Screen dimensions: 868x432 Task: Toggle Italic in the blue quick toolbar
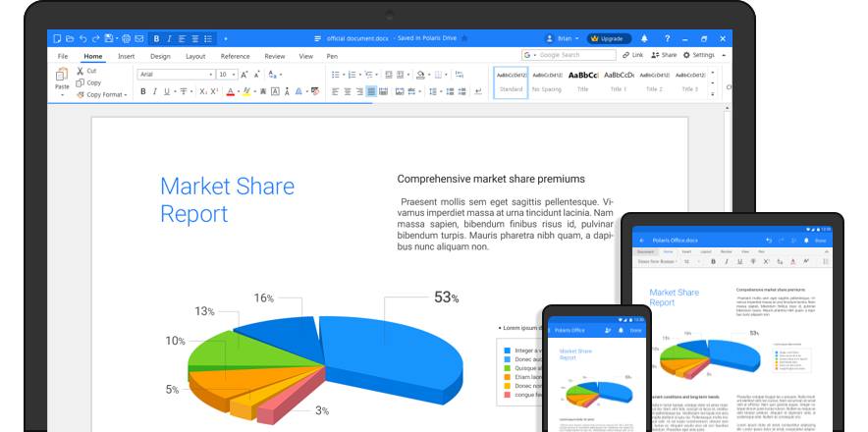[x=169, y=38]
